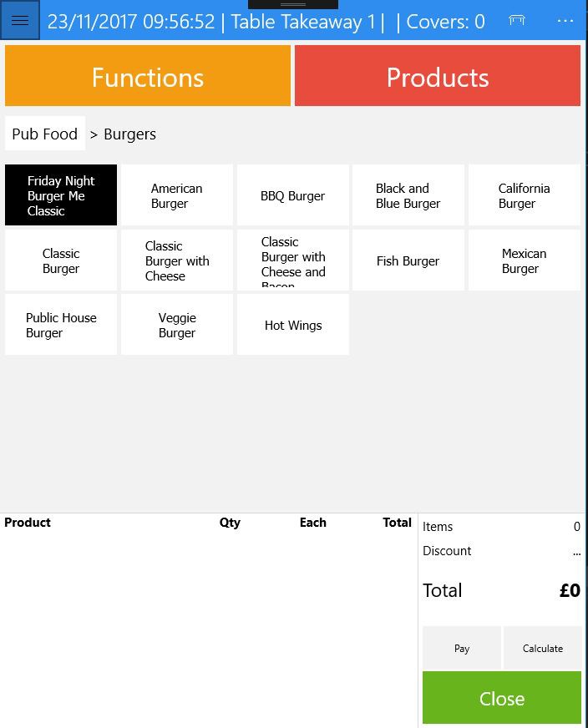Add the Veggie Burger
Image resolution: width=588 pixels, height=728 pixels.
tap(177, 325)
